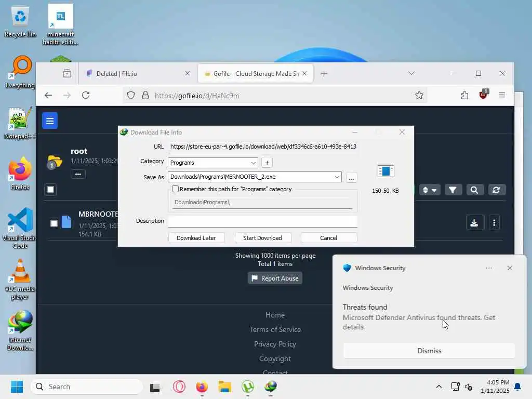Viewport: 532px width, 399px height.
Task: Close the Gofile tab
Action: click(304, 73)
